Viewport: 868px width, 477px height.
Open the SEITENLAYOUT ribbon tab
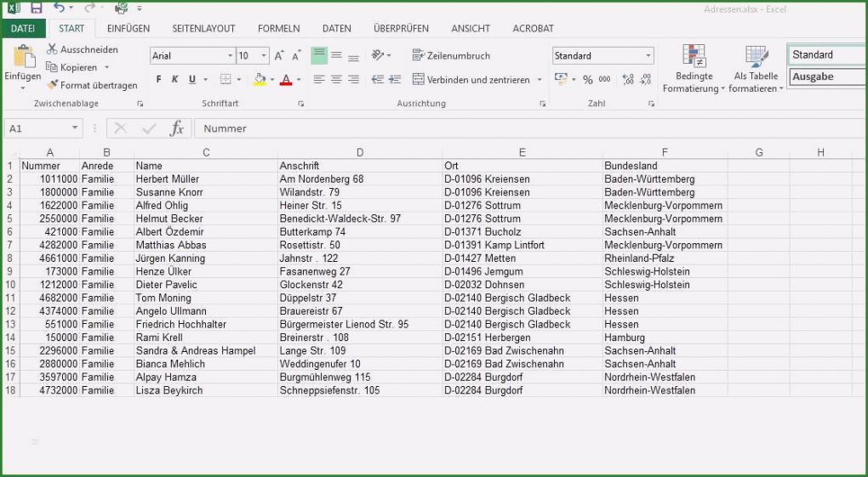(x=203, y=28)
